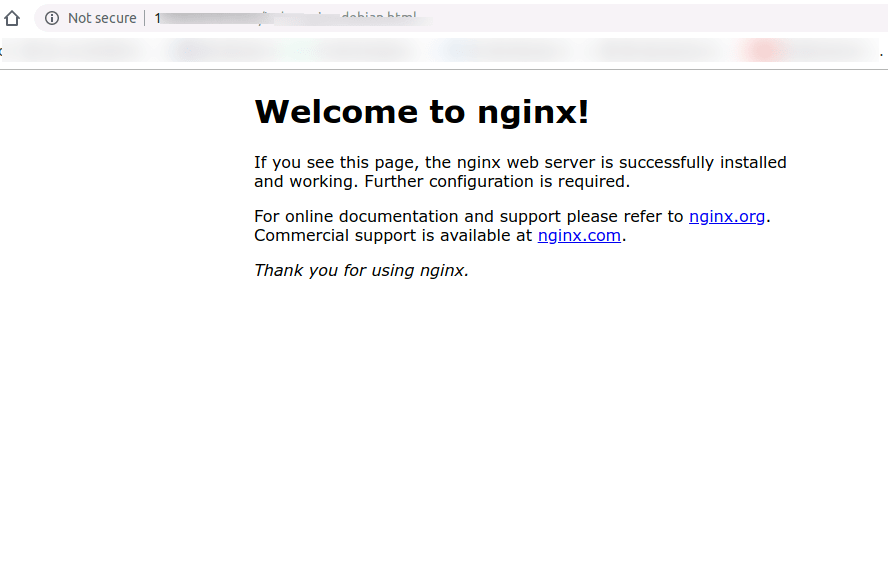Select 'Thank you for using nginx.' text
This screenshot has width=888, height=578.
[361, 271]
